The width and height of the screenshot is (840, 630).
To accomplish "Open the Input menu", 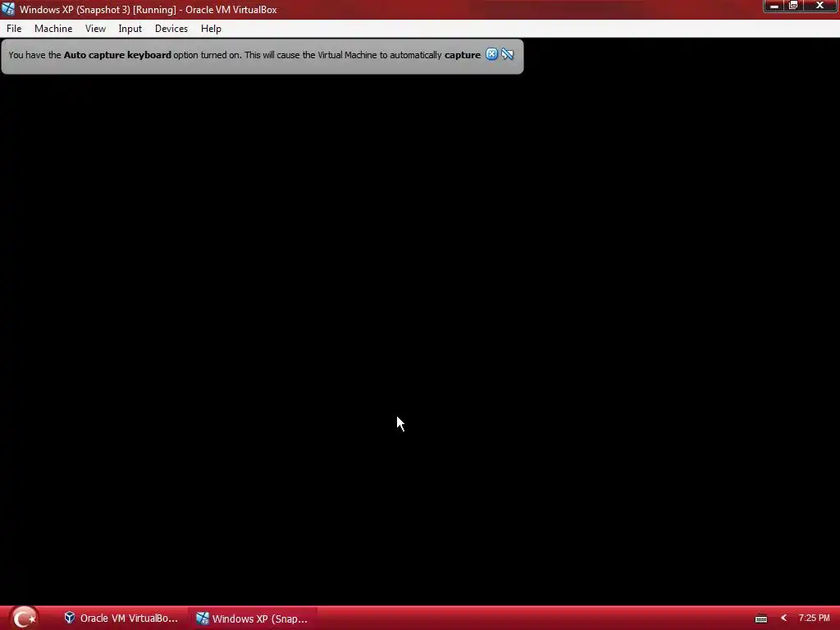I will point(130,29).
